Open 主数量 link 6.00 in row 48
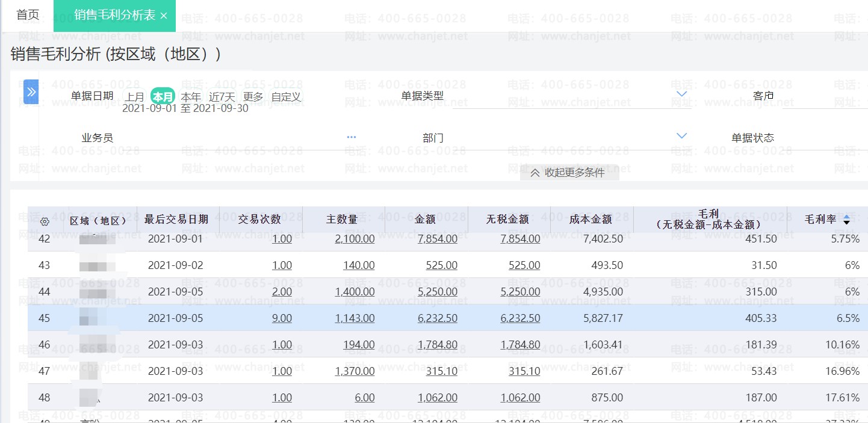 [365, 398]
